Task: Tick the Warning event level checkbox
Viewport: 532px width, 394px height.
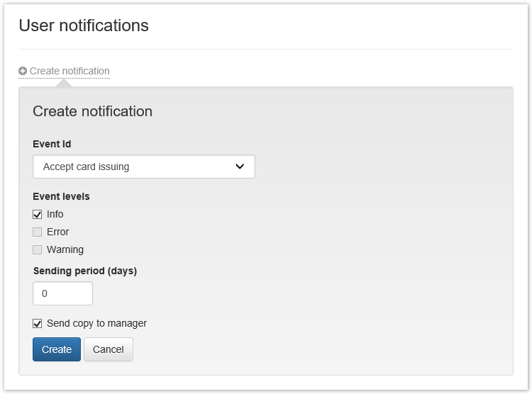Action: pos(38,250)
